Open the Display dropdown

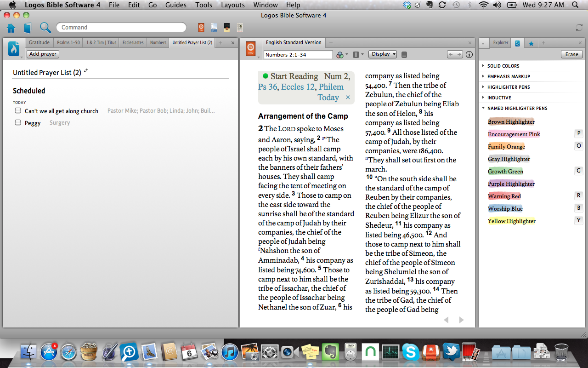point(383,54)
